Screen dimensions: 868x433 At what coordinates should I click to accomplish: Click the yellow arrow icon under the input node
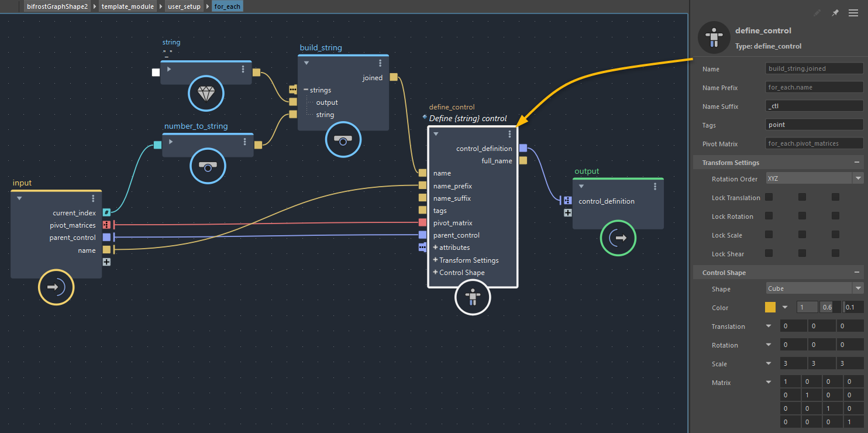click(56, 287)
